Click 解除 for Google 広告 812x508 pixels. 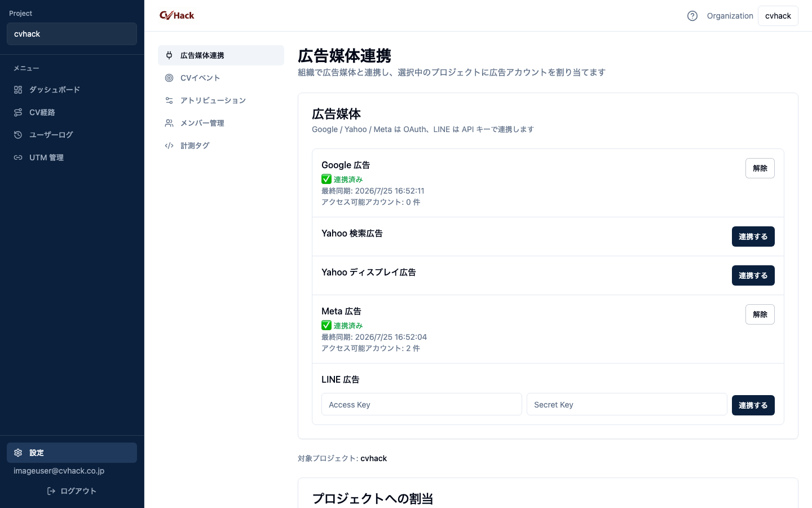click(760, 168)
